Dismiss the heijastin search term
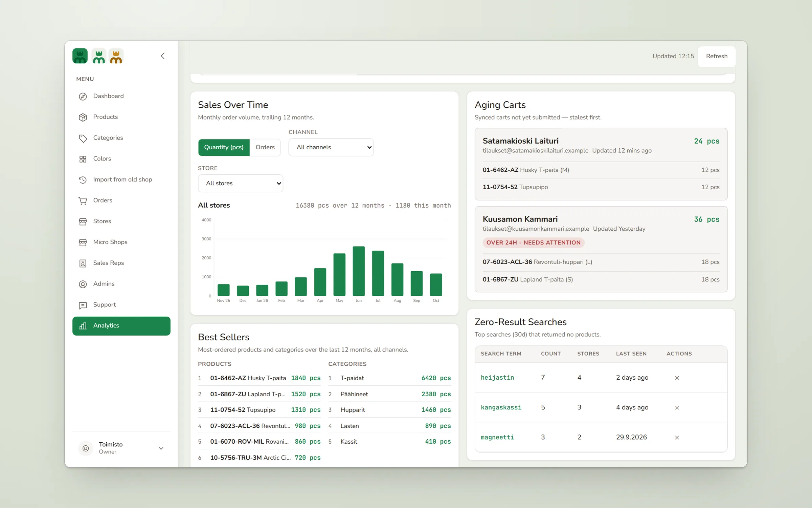 point(677,378)
